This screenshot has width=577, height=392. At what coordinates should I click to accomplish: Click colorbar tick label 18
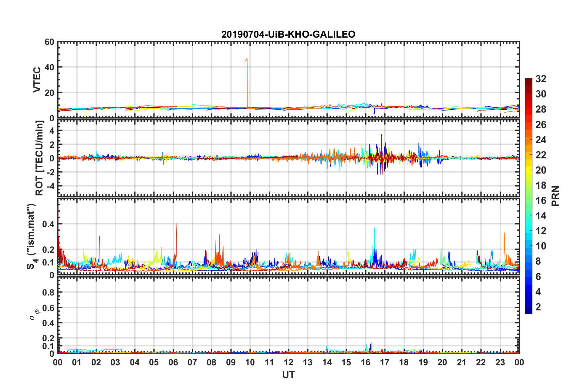tap(541, 185)
